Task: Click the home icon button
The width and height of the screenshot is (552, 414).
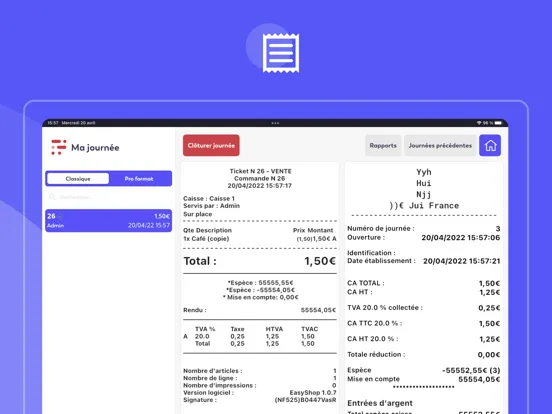Action: [x=490, y=145]
